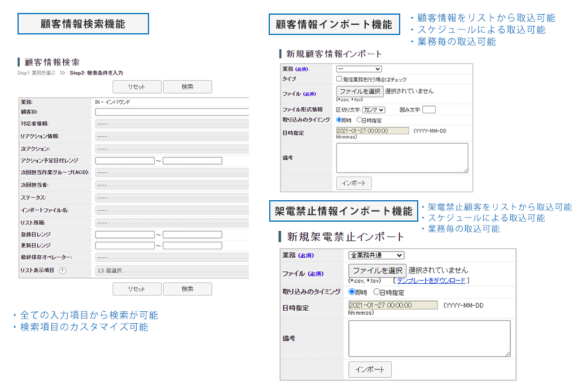The image size is (578, 392).
Task: Click 登録日レンジ start date field
Action: pos(125,235)
